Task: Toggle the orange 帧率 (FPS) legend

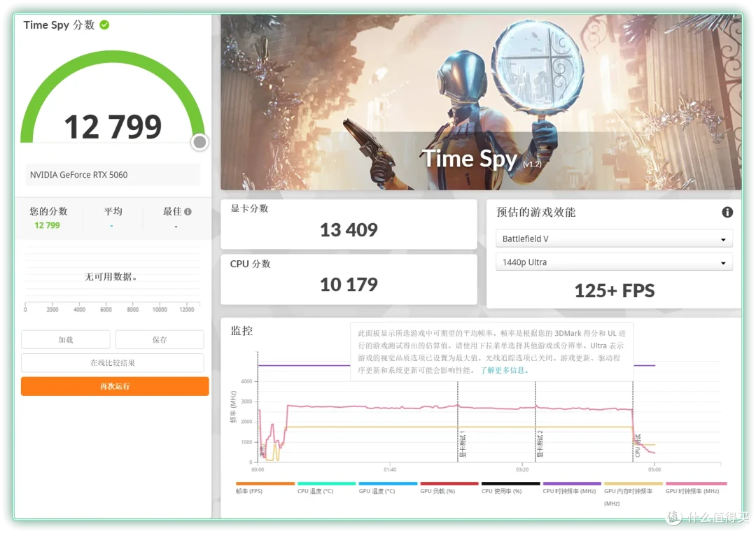Action: [264, 488]
